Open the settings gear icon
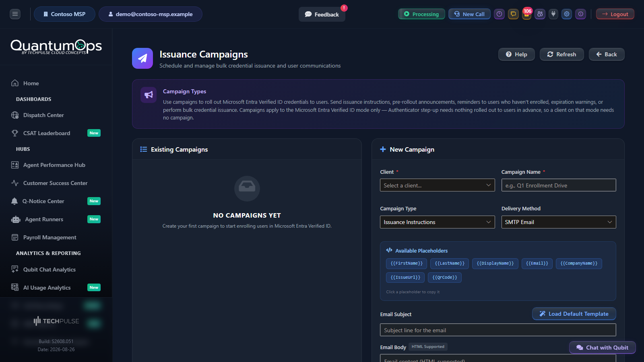Viewport: 644px width, 362px height. (x=567, y=14)
